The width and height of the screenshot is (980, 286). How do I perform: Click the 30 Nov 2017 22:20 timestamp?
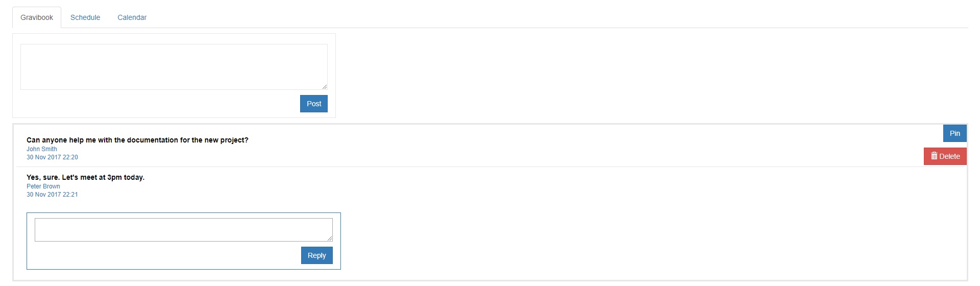coord(52,157)
